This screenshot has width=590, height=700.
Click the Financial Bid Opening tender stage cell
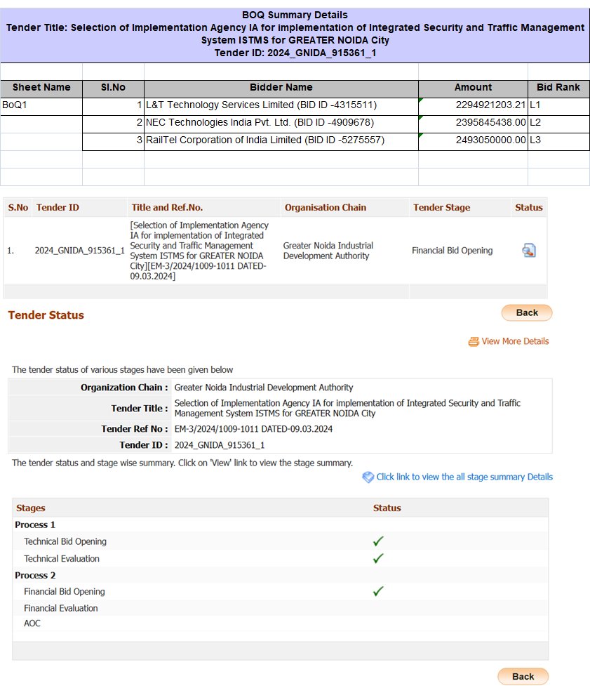pos(452,251)
